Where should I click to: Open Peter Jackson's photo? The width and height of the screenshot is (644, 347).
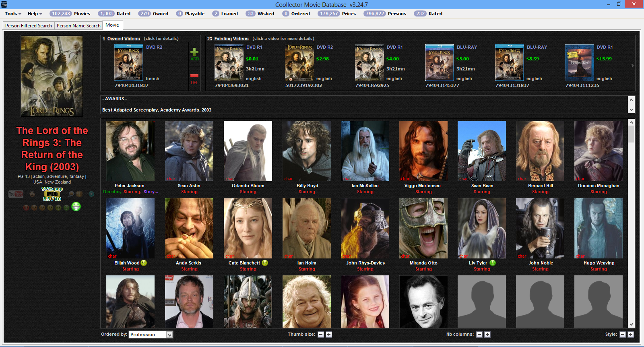click(130, 151)
